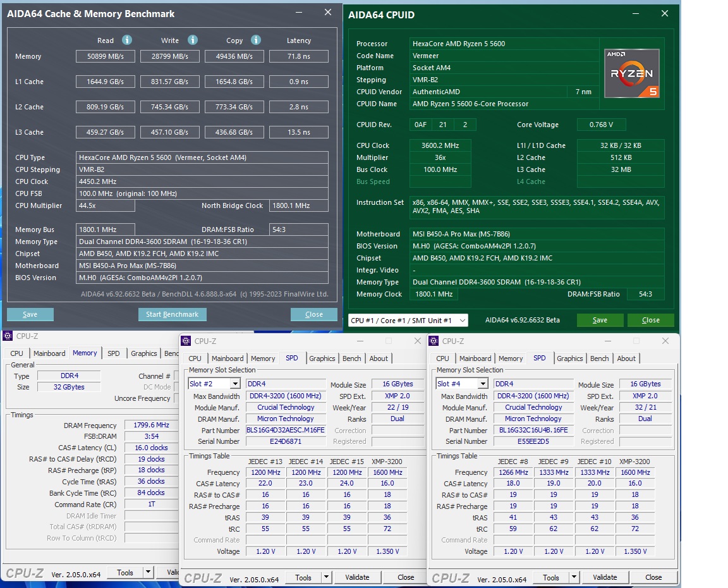The image size is (728, 588).
Task: Click Core Voltage value 0.768 V
Action: pos(601,125)
